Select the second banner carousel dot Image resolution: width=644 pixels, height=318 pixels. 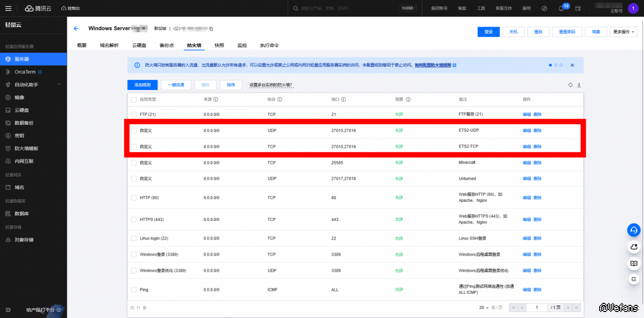pos(556,65)
